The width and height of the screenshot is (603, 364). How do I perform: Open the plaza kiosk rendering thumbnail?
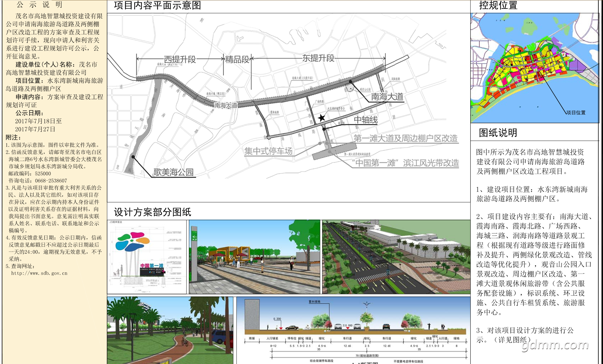254,257
